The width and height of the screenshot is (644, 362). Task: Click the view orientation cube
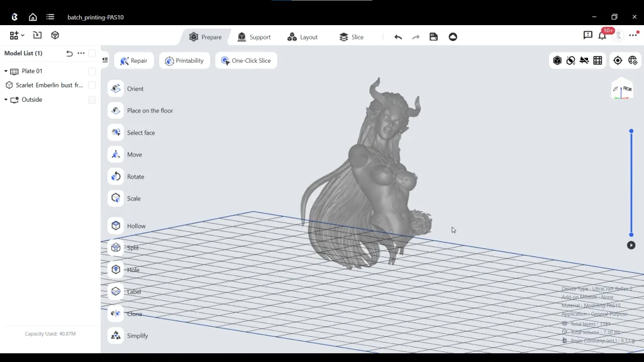[x=622, y=89]
